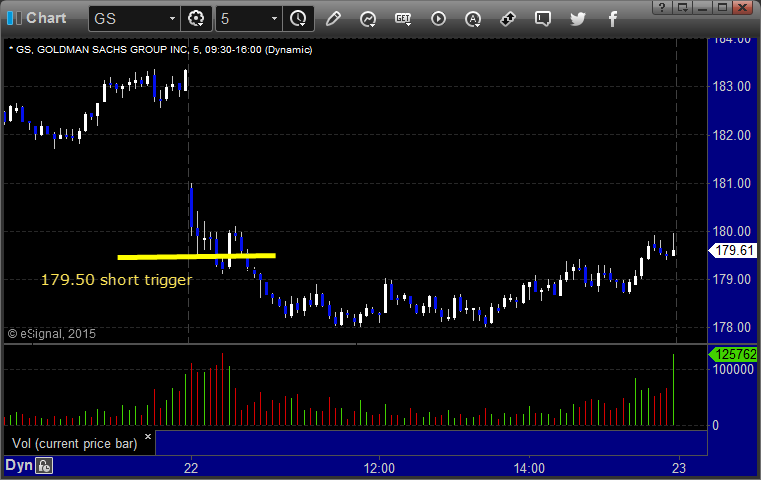The height and width of the screenshot is (480, 761).
Task: Click the 100000 volume axis label
Action: [733, 369]
